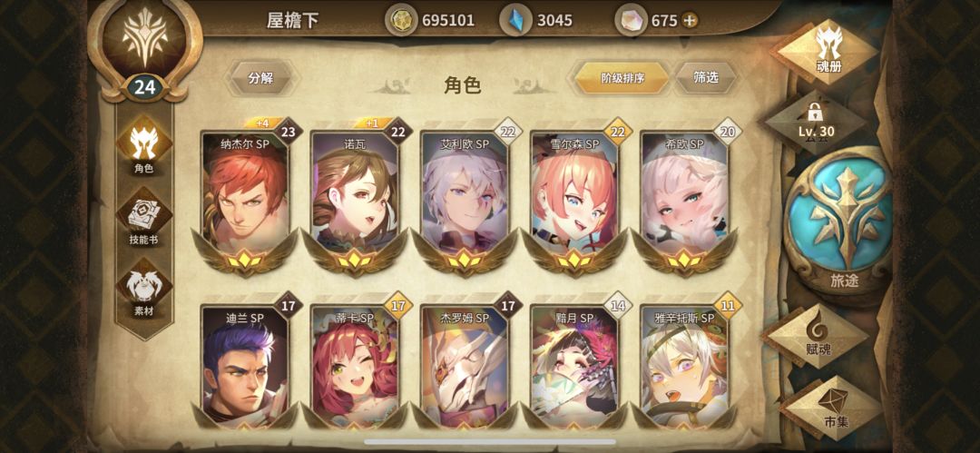Select the 素材 materials icon

pyautogui.click(x=143, y=289)
